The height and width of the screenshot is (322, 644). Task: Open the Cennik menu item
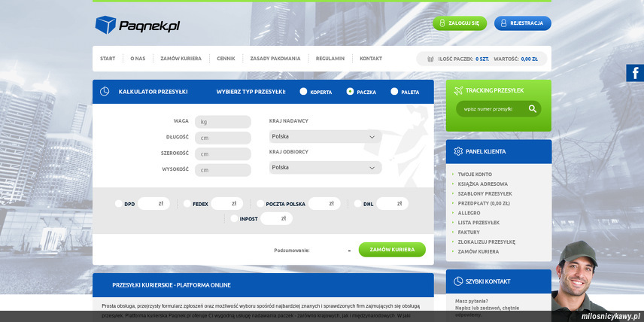226,59
